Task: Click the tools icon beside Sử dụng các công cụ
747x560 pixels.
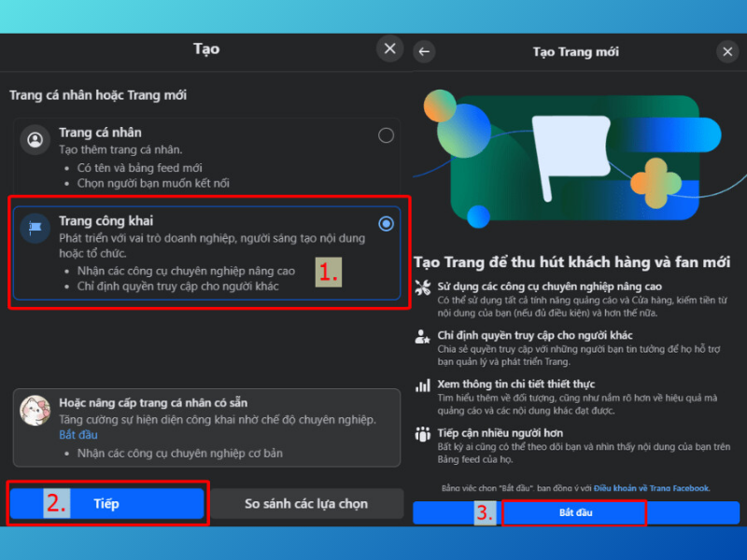Action: [423, 287]
